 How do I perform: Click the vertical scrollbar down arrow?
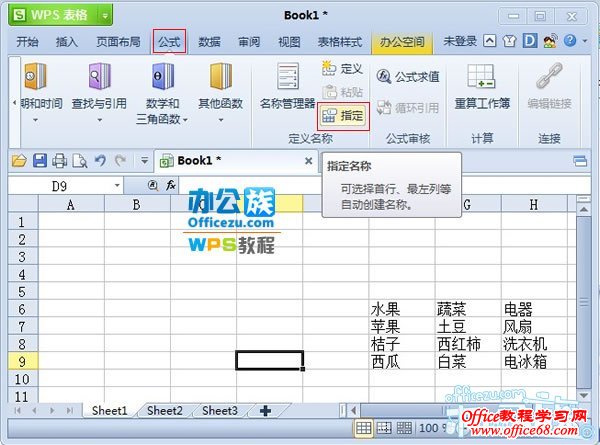pos(584,395)
